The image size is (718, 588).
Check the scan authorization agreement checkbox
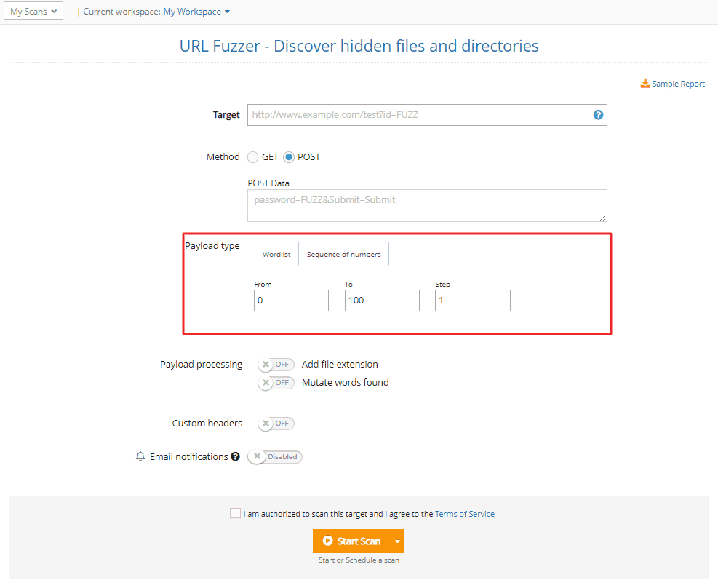[x=235, y=513]
